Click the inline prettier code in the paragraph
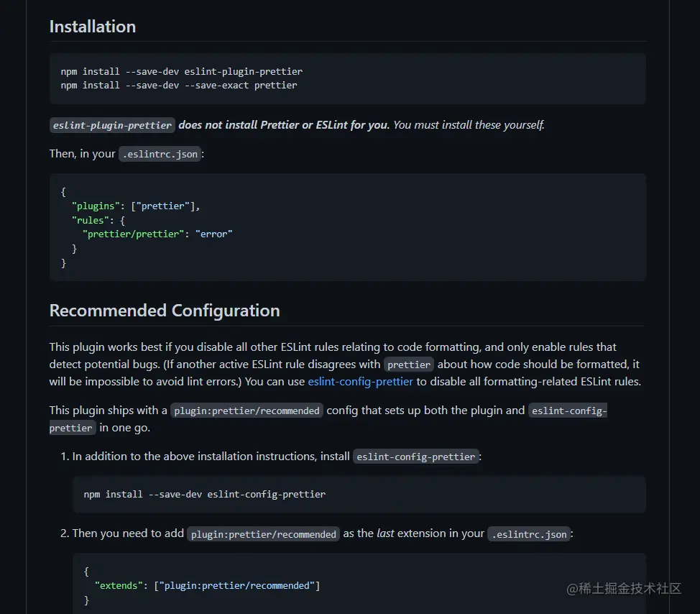Viewport: 700px width, 614px height. [x=410, y=365]
